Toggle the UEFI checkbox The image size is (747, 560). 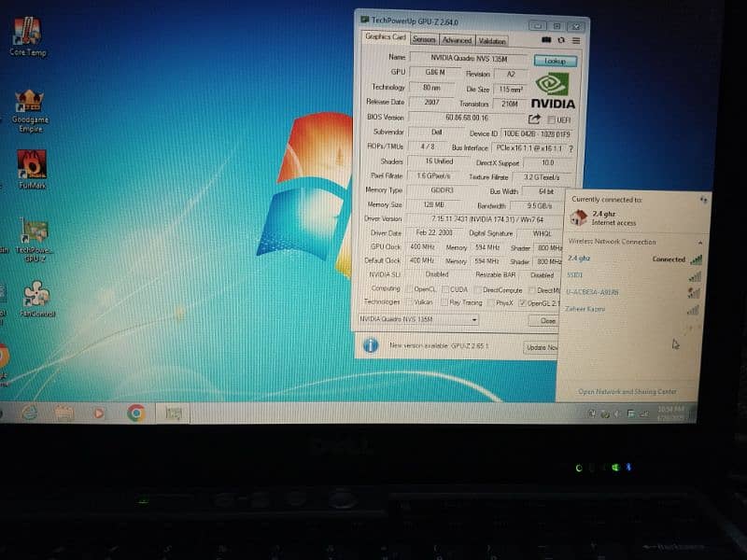pyautogui.click(x=551, y=119)
